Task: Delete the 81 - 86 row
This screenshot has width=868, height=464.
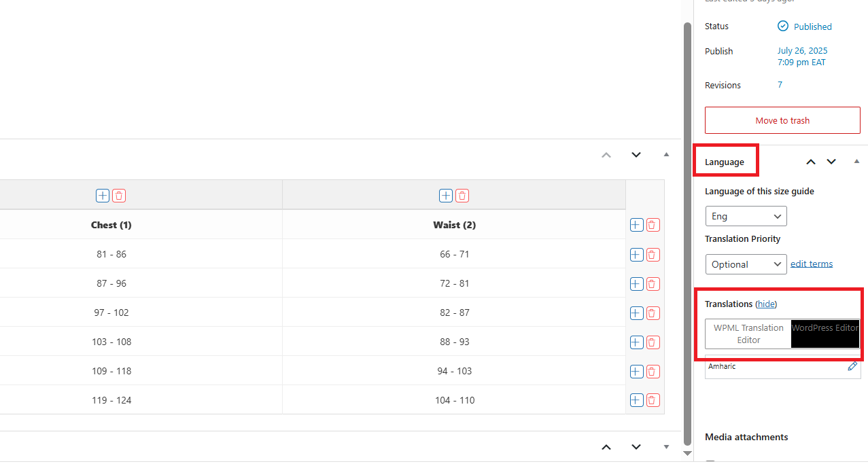Action: (653, 255)
